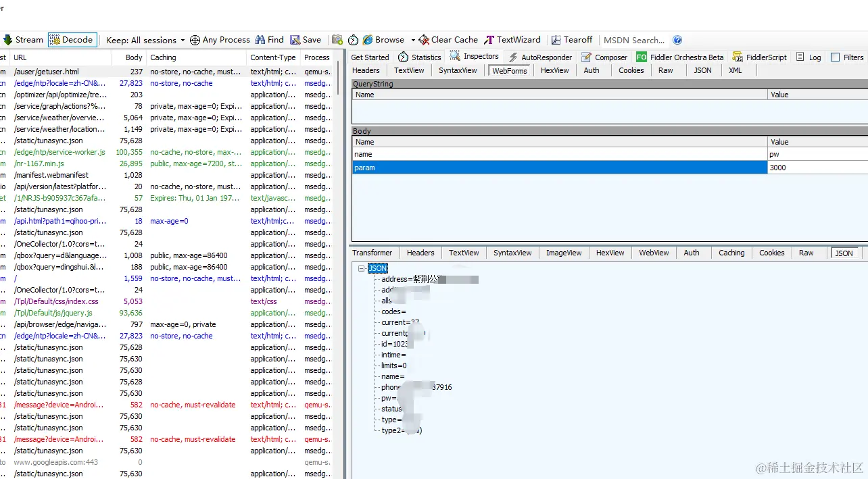Open the response WebView tab

tap(654, 253)
